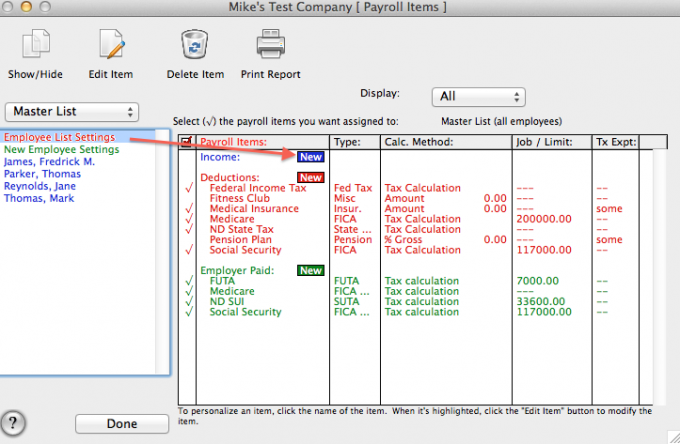
Task: Select the Pension Plan item name
Action: (x=241, y=240)
